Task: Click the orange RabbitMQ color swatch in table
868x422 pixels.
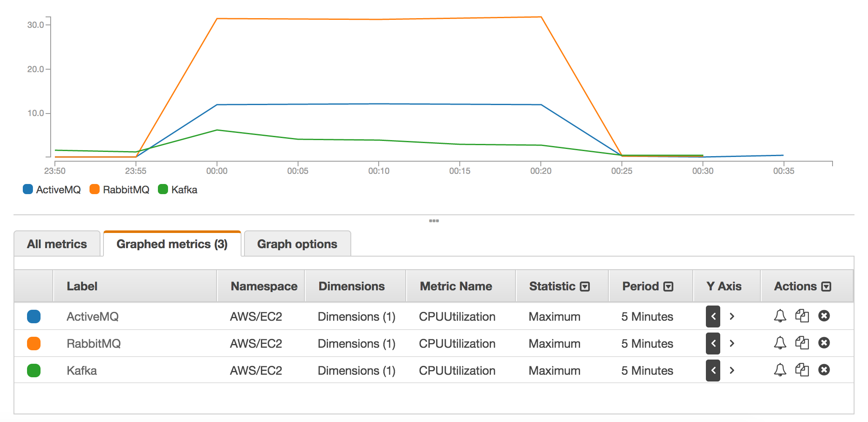Action: (34, 344)
